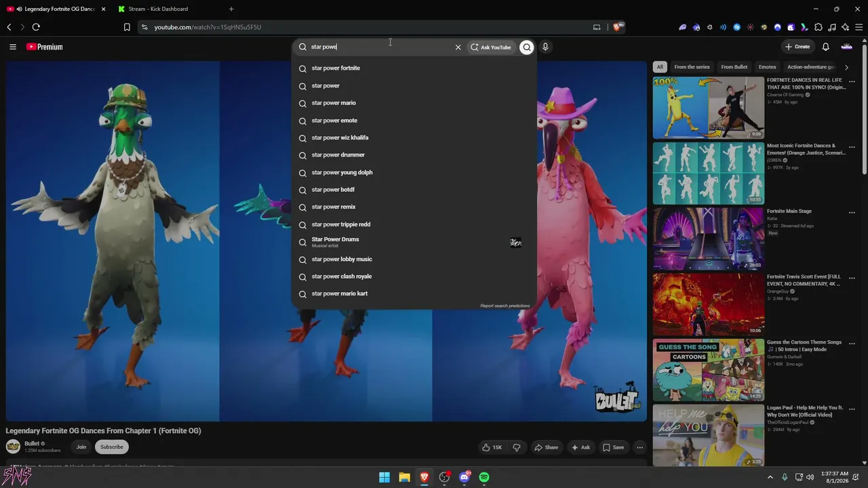The width and height of the screenshot is (868, 488).
Task: Open more options for Fortnite Main Stage
Action: tap(852, 212)
